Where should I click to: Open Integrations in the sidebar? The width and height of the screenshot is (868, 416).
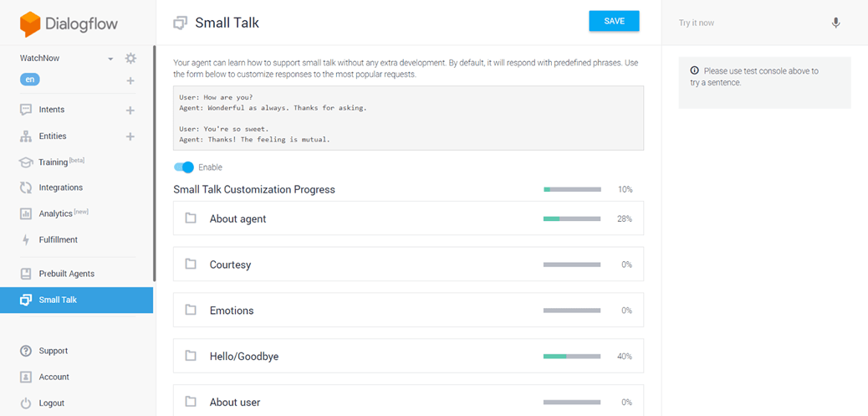pyautogui.click(x=60, y=187)
